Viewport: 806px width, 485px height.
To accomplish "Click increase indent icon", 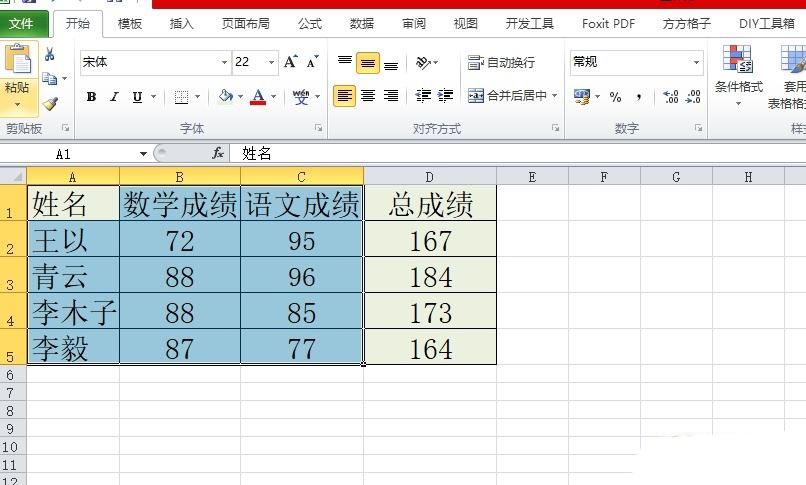I will click(x=445, y=96).
